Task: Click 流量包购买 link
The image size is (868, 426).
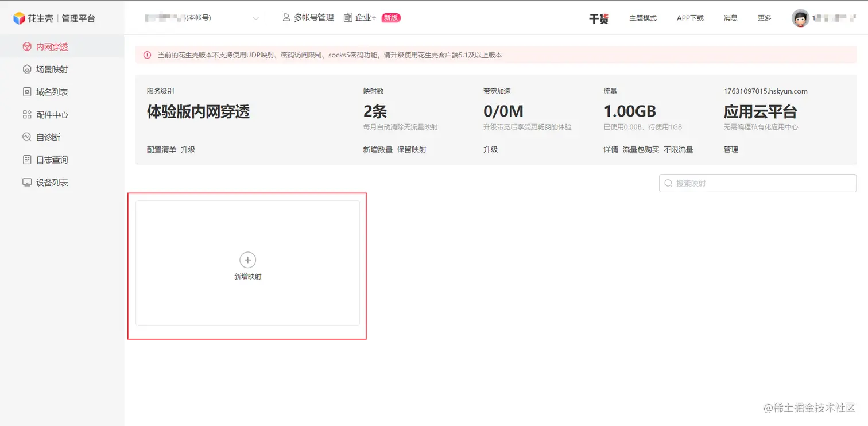Action: point(641,149)
